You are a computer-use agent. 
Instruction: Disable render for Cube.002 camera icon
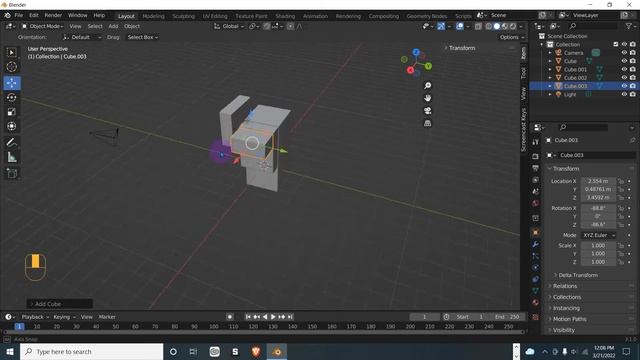point(632,78)
